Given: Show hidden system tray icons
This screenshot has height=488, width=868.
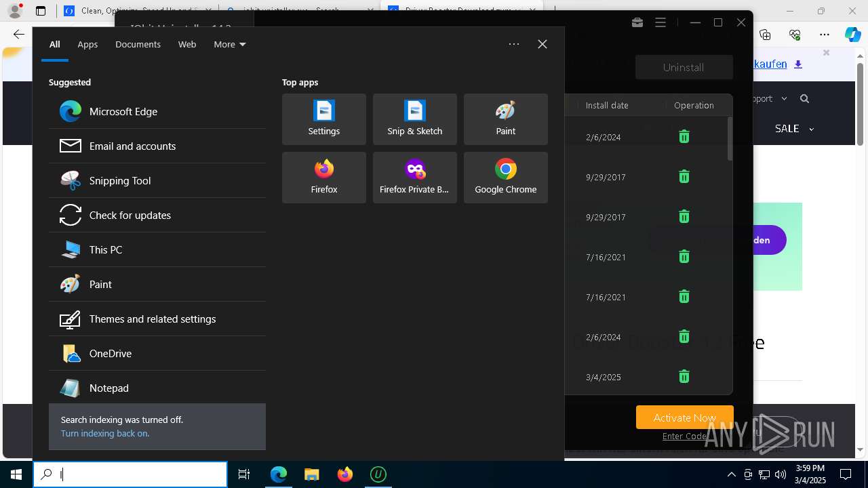Looking at the screenshot, I should [732, 474].
